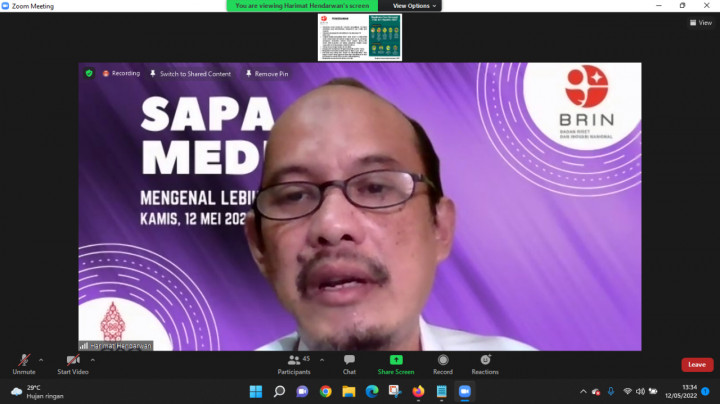Viewport: 720px width, 404px height.
Task: Click the green Share Screen icon
Action: tap(396, 360)
